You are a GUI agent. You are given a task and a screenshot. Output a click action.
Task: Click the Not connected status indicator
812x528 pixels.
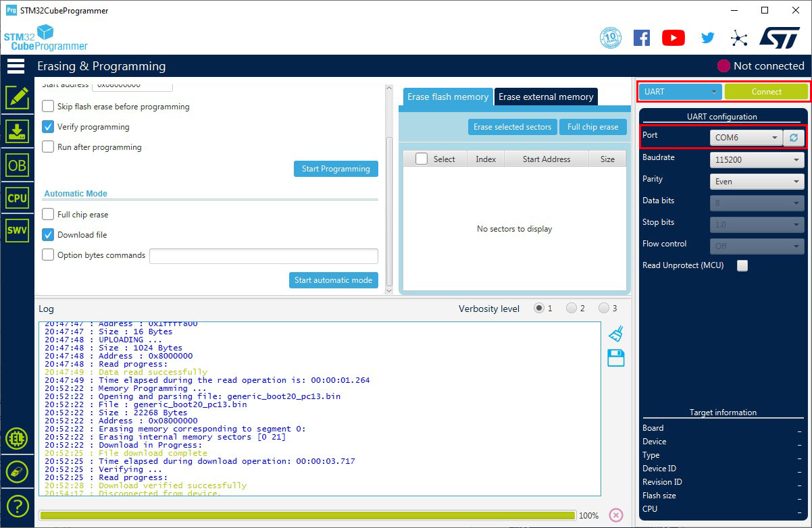click(x=761, y=66)
